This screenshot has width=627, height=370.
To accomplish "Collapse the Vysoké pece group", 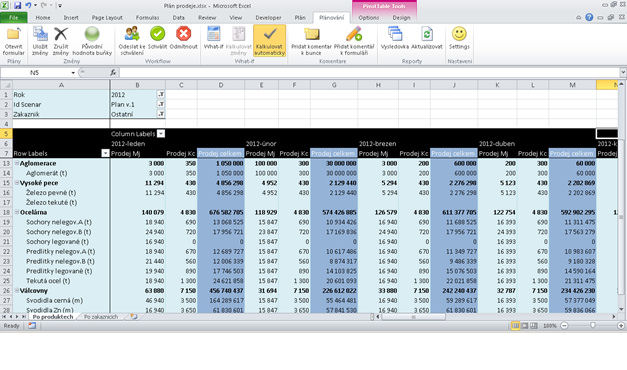I will point(17,183).
